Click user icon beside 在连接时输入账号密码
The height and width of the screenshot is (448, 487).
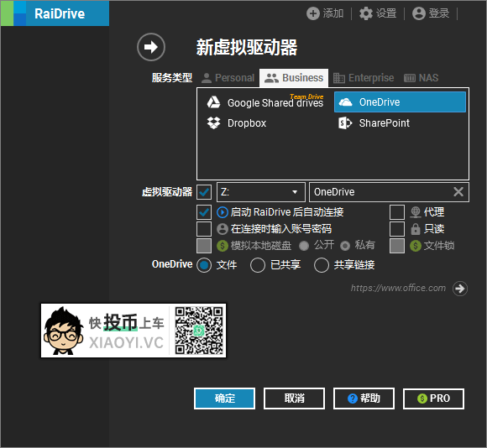[223, 229]
